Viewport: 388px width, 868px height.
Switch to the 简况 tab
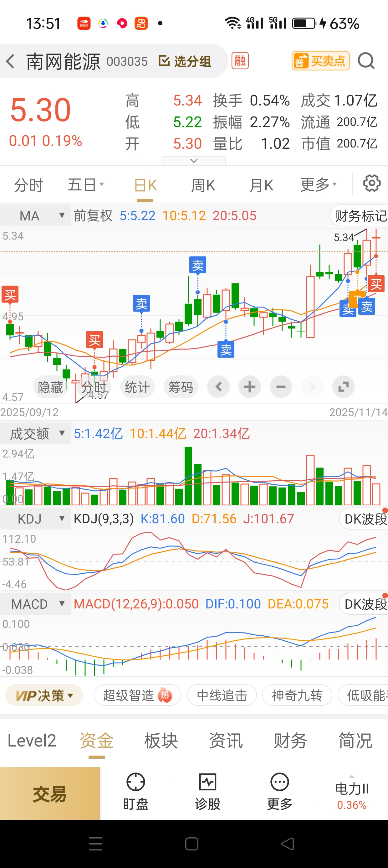point(355,740)
